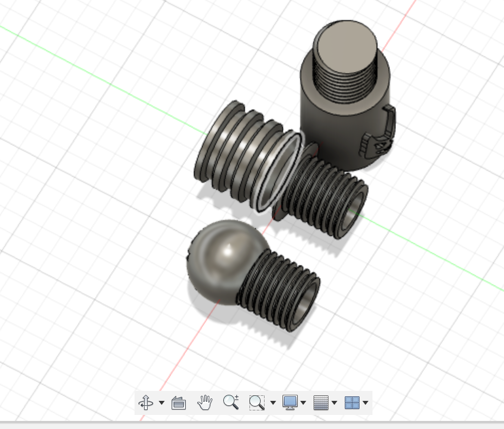This screenshot has width=504, height=429.
Task: Open the Zoom Window dropdown arrow
Action: (x=273, y=403)
